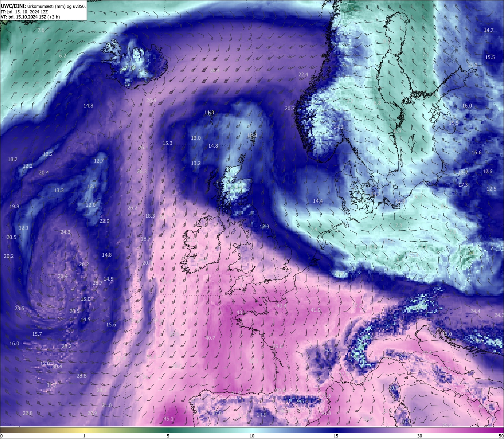Click the 'IT: þri. 15. 10. 2024 12Z' line

tap(24, 12)
